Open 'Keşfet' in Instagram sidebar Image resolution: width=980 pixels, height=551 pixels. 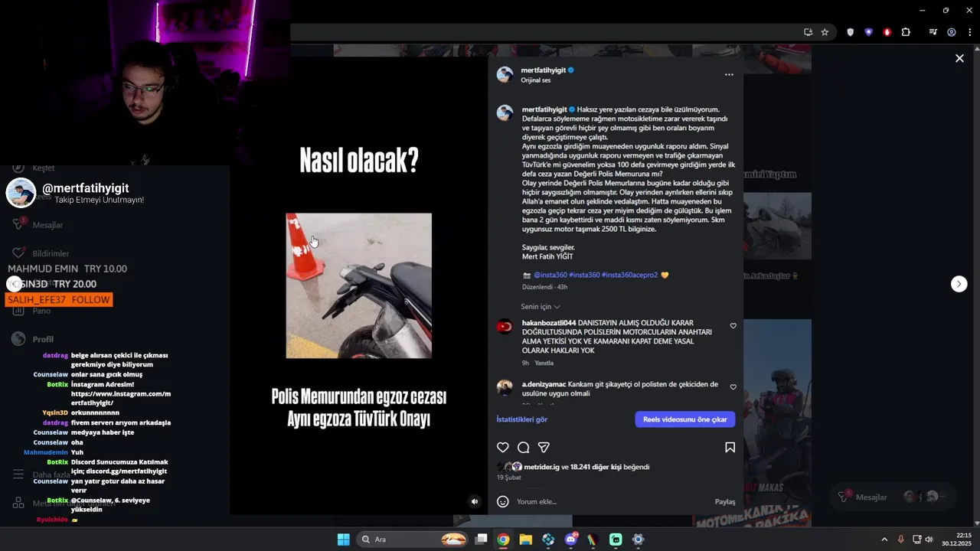(x=44, y=168)
